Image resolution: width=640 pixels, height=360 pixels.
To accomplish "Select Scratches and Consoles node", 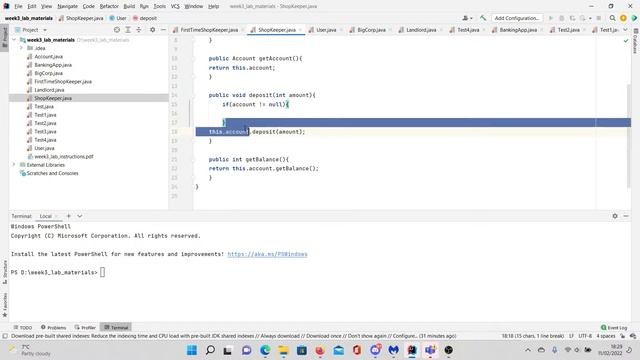I will tap(52, 173).
